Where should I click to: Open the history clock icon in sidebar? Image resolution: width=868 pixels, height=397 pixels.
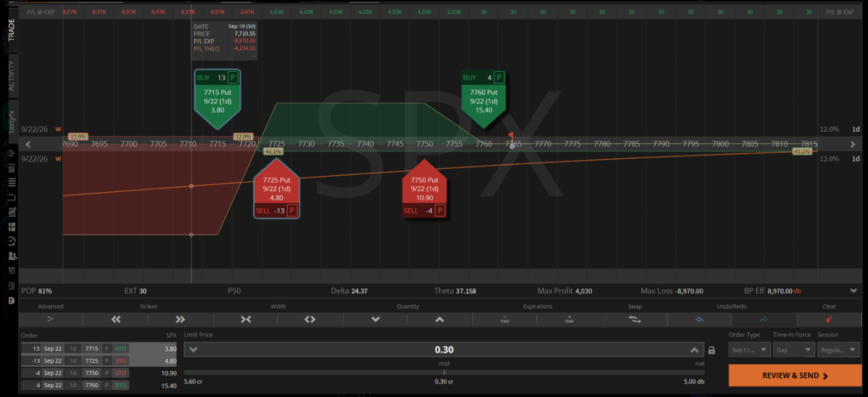point(11,241)
